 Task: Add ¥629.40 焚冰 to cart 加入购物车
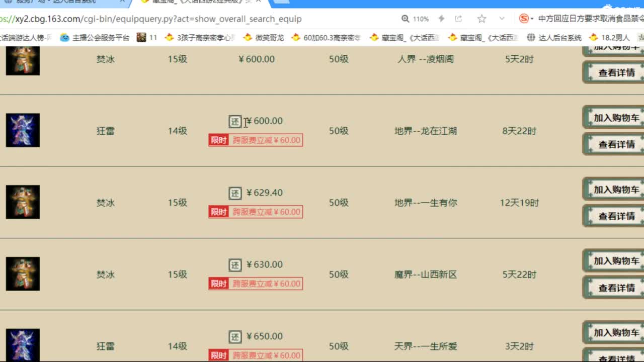point(614,190)
